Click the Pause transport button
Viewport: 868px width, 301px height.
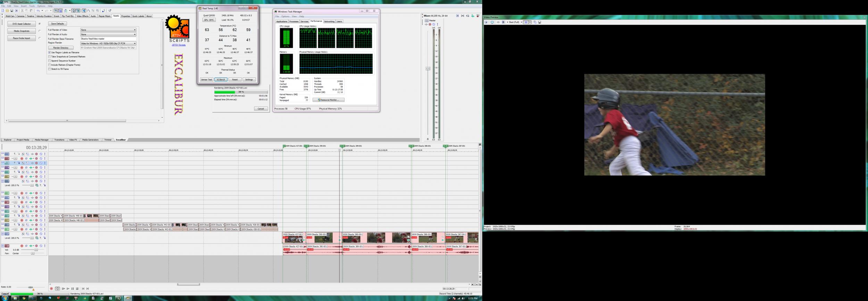click(73, 289)
